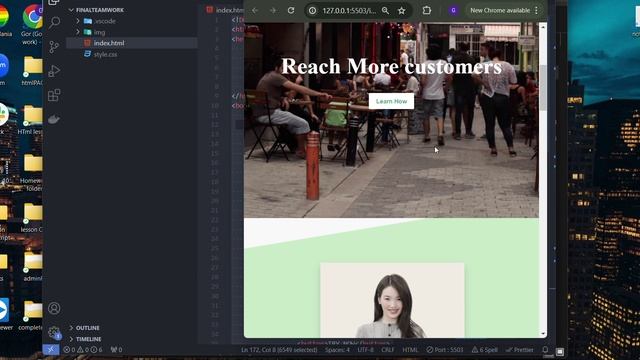Image resolution: width=640 pixels, height=360 pixels.
Task: Open notifications bell in status bar
Action: pos(545,350)
